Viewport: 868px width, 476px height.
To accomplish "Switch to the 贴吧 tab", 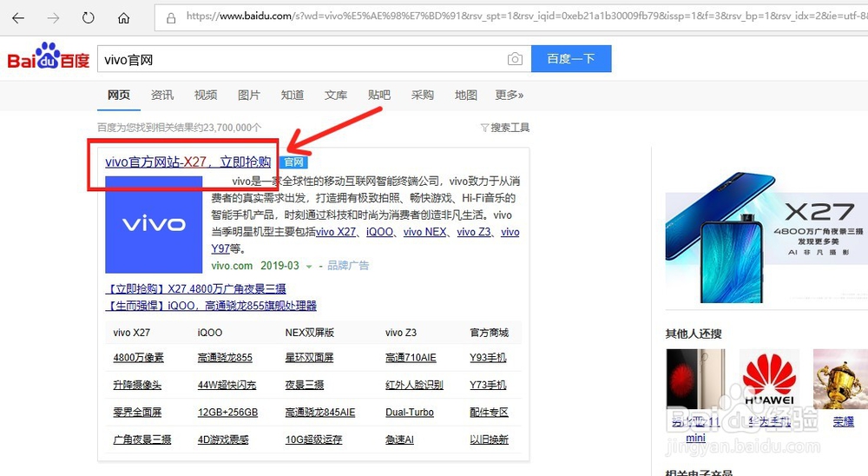I will (x=379, y=96).
